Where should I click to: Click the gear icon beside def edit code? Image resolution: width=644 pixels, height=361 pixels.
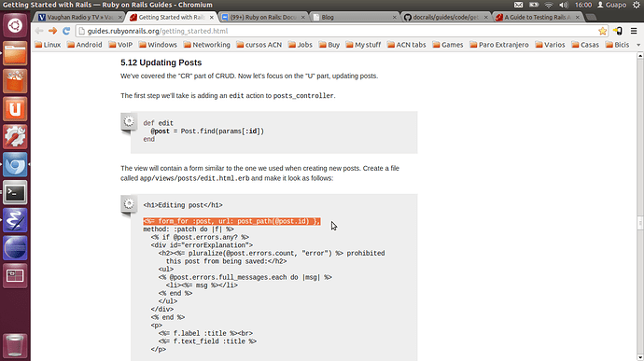[129, 121]
